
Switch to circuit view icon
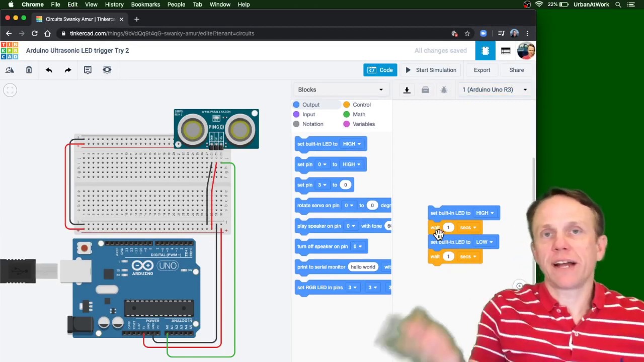click(486, 50)
